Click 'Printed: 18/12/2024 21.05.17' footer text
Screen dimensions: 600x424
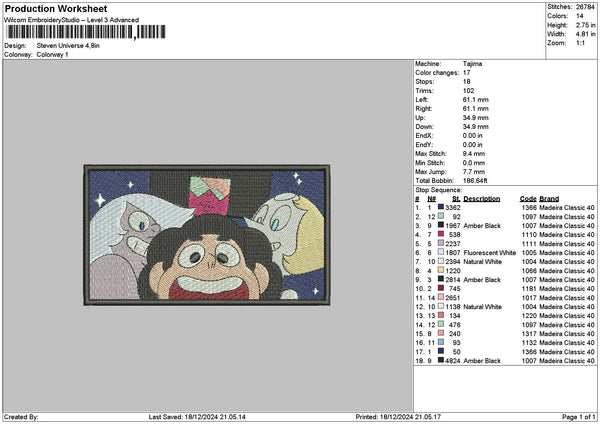[x=398, y=417]
